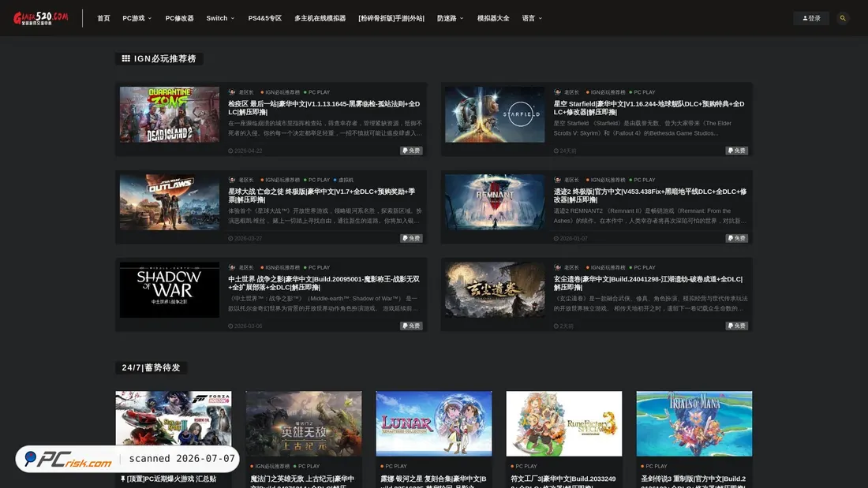Click date 2026-03-27 on 星球大战 card

click(245, 238)
